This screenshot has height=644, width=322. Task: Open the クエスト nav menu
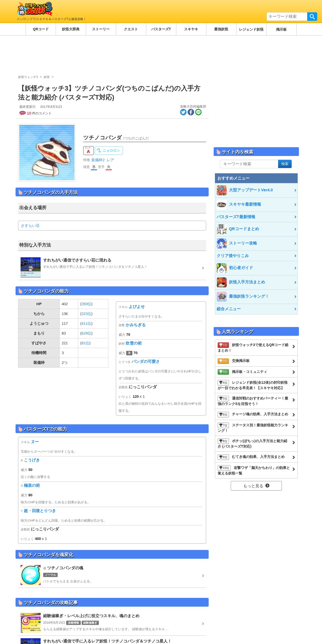click(131, 29)
